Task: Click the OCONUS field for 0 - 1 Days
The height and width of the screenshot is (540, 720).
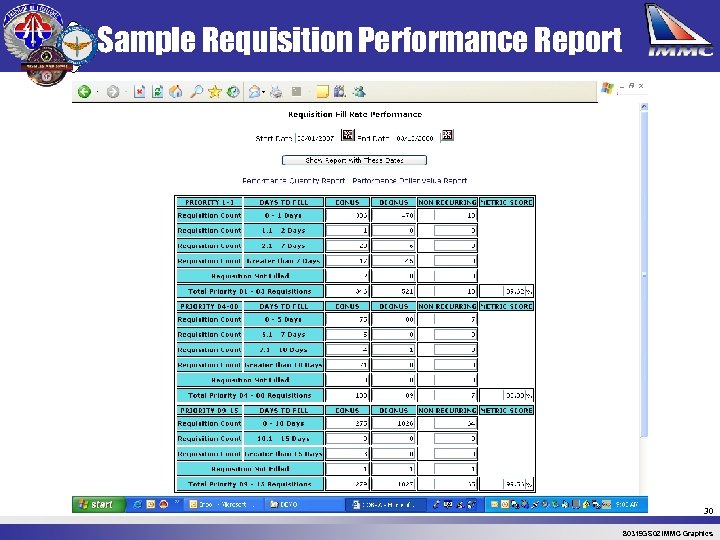Action: pyautogui.click(x=394, y=215)
